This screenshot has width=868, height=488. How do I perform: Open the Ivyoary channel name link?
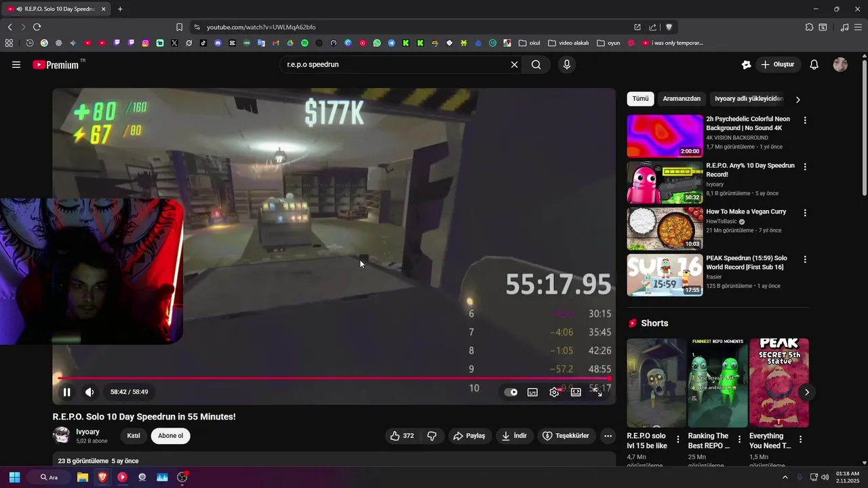point(87,432)
